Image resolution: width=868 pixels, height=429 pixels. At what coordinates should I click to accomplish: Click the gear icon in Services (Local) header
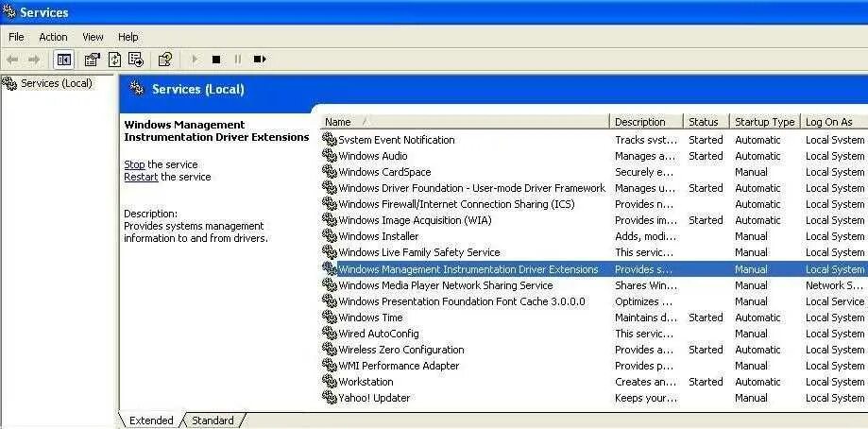pos(136,88)
